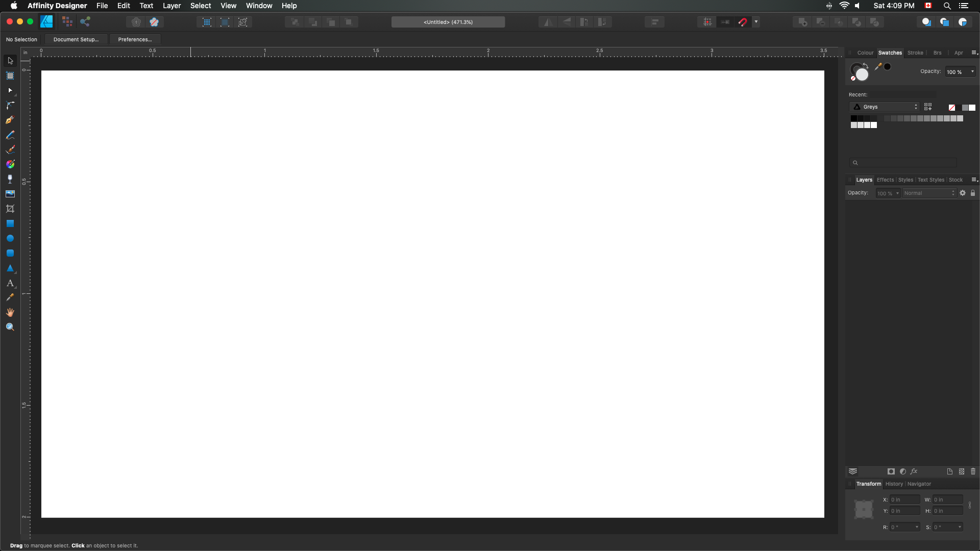The image size is (980, 551).
Task: Select the Vector Crop tool
Action: (10, 209)
